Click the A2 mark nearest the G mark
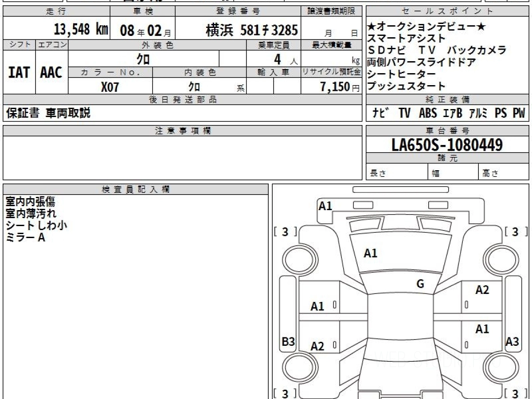Screen dimensions: 532x399 click(482, 290)
